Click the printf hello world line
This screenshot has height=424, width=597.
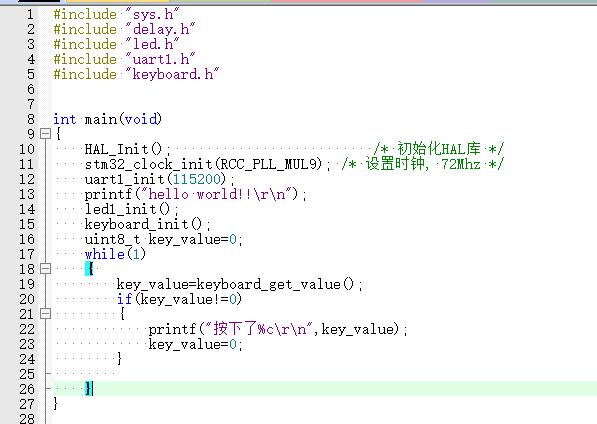click(x=195, y=194)
